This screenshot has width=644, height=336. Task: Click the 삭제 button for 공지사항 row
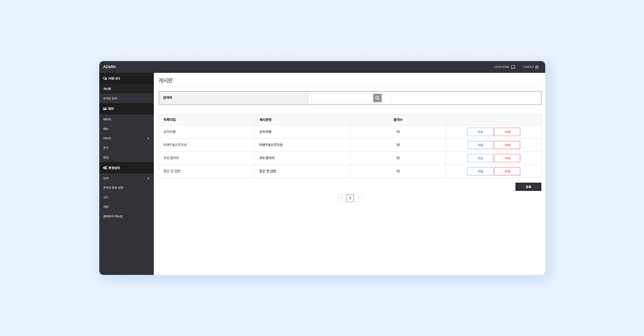pos(507,132)
